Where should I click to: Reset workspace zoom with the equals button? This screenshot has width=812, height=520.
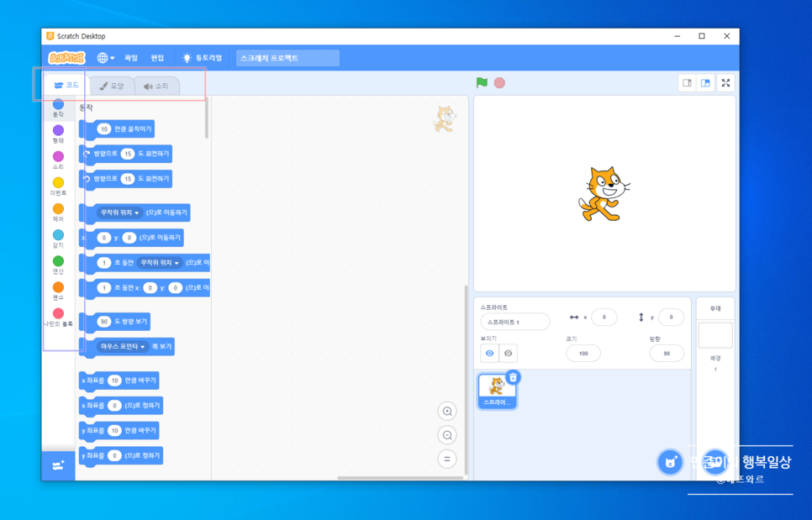(x=447, y=460)
